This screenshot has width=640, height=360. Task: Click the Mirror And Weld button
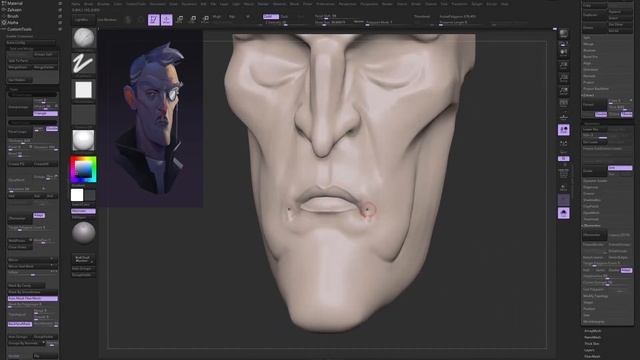tap(33, 266)
